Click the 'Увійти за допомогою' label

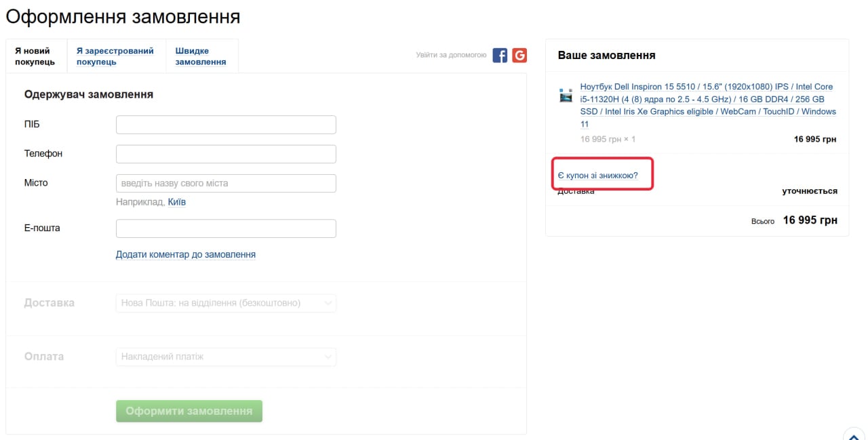pyautogui.click(x=451, y=55)
